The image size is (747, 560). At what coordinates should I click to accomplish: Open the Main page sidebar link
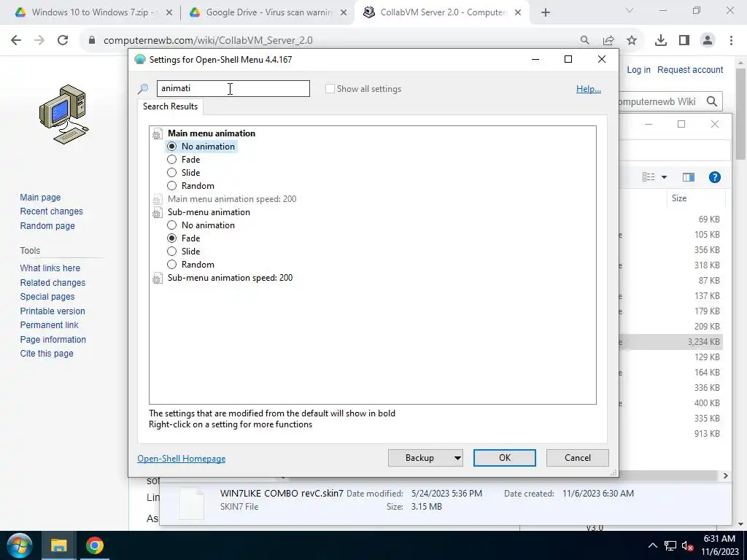pos(41,197)
